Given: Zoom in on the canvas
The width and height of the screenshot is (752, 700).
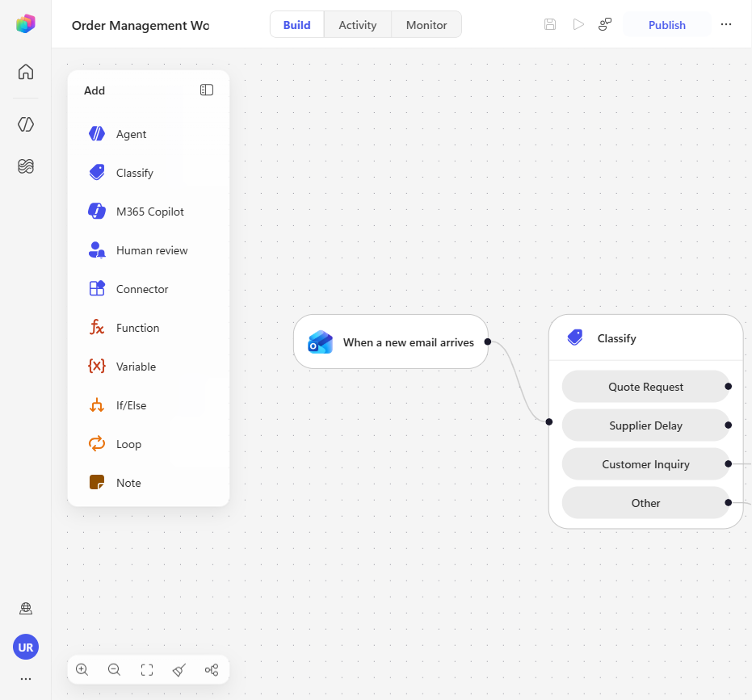Looking at the screenshot, I should point(82,669).
